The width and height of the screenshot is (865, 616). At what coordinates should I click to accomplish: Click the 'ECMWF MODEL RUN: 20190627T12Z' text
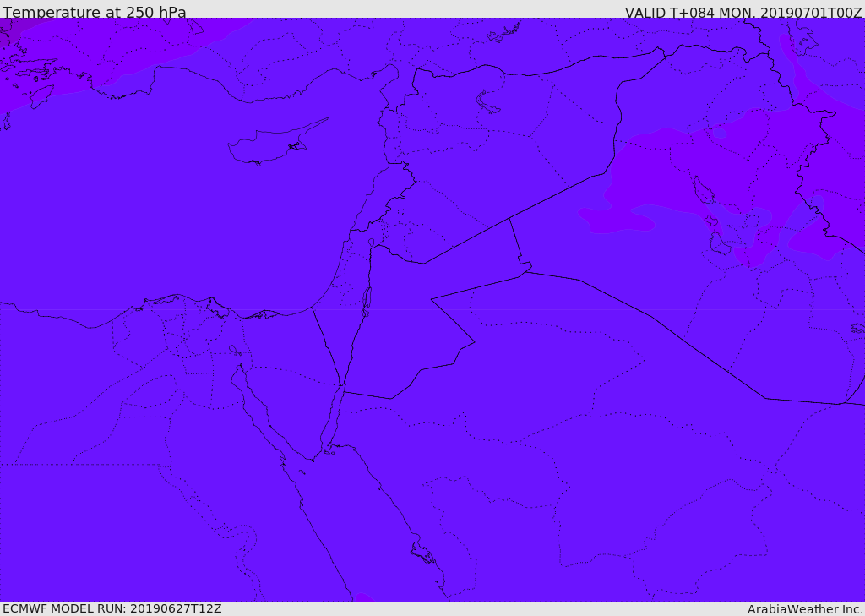[112, 609]
